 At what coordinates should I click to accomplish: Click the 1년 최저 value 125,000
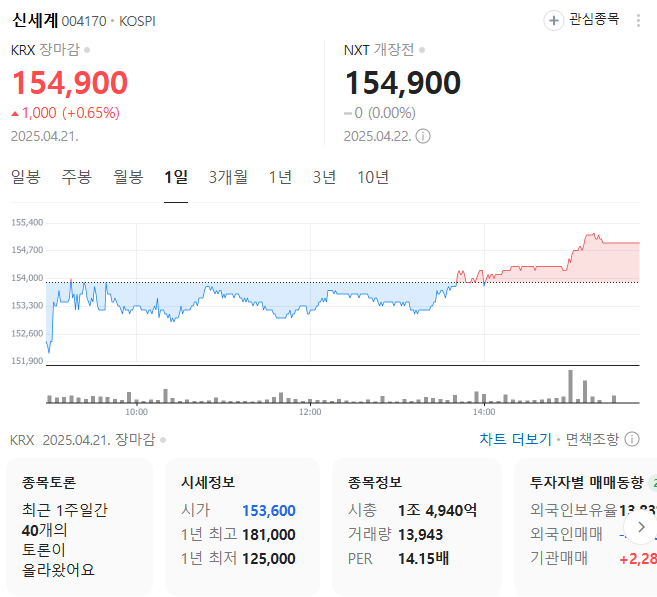click(x=269, y=558)
